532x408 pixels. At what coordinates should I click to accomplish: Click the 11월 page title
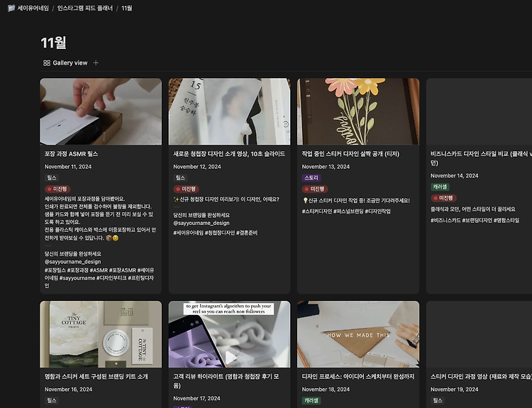click(53, 43)
